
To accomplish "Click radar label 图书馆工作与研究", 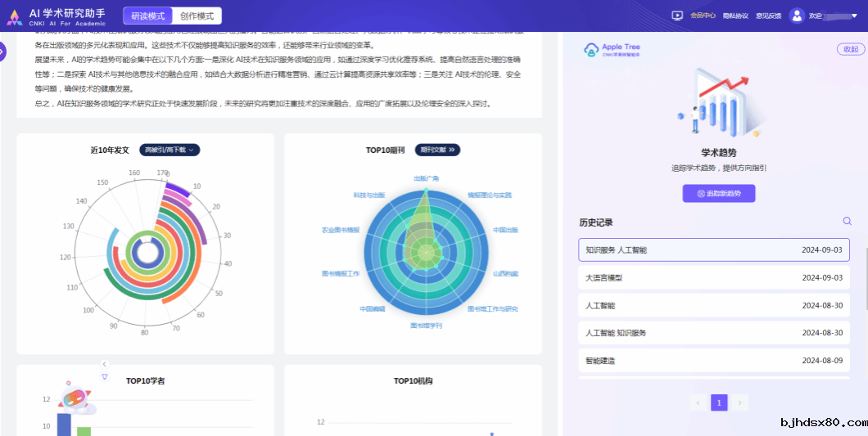I will pyautogui.click(x=493, y=308).
